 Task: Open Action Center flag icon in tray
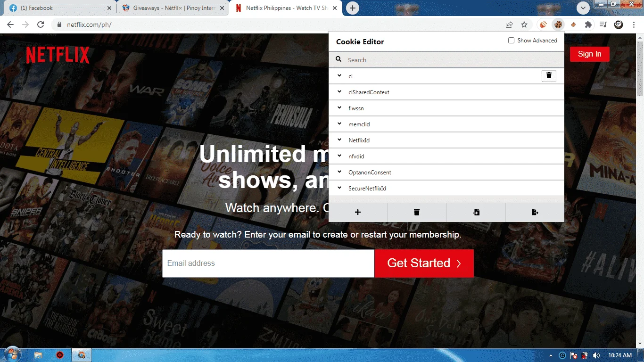point(574,355)
